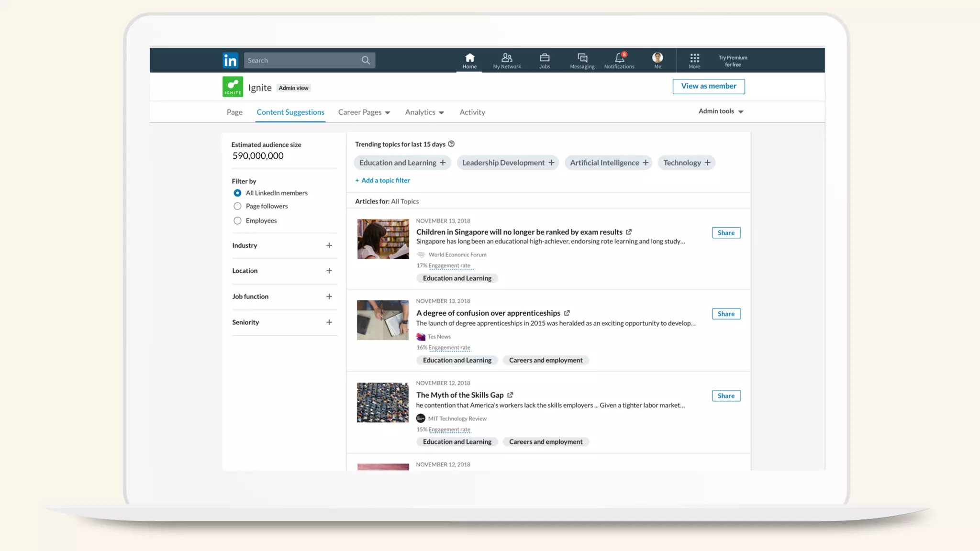
Task: Switch to the Activity tab
Action: coord(472,112)
